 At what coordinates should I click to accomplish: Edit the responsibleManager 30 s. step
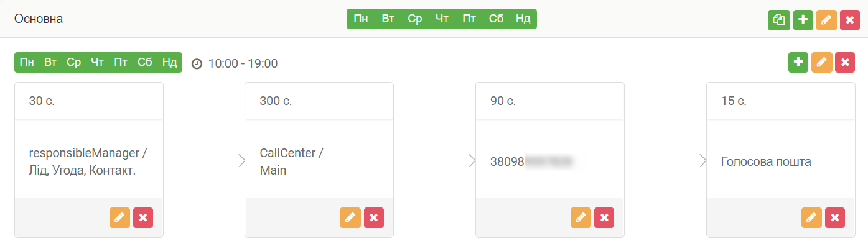pos(120,217)
